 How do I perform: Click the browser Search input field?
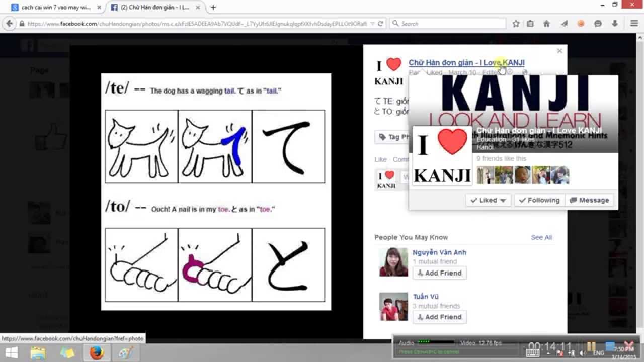pos(448,24)
